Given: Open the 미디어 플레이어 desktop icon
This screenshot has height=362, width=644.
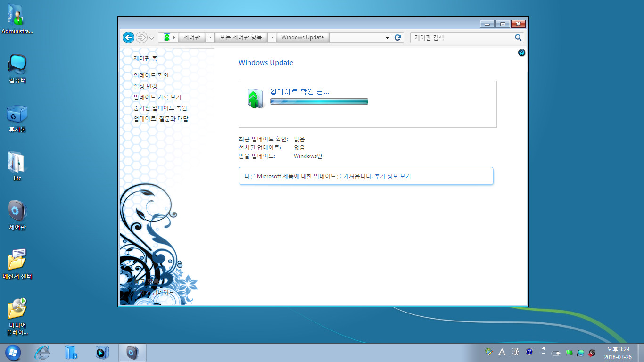Looking at the screenshot, I should (x=17, y=316).
